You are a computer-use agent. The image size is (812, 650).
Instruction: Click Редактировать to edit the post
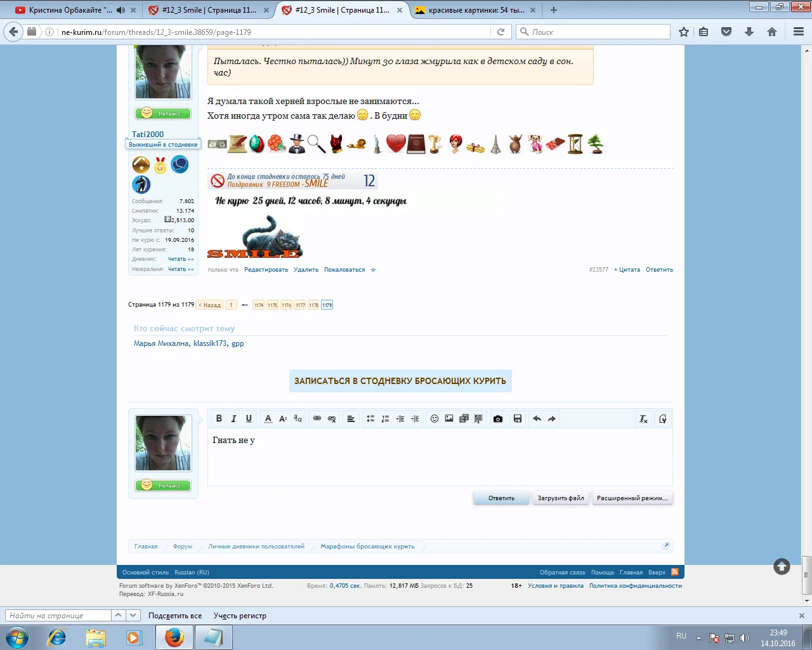pos(266,270)
